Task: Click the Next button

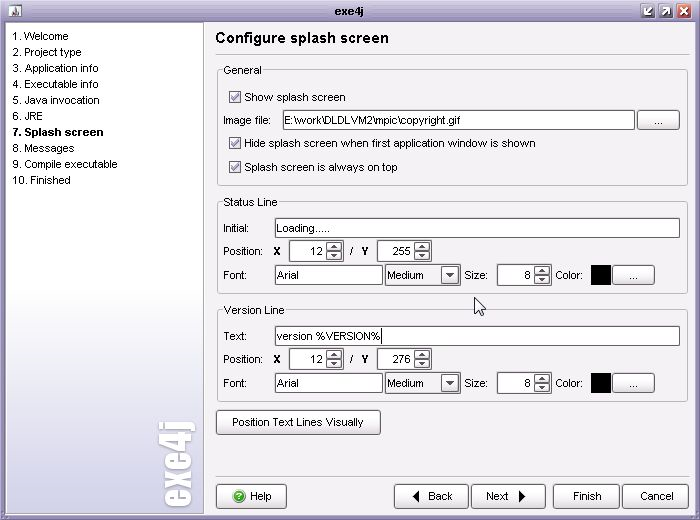Action: (x=508, y=496)
